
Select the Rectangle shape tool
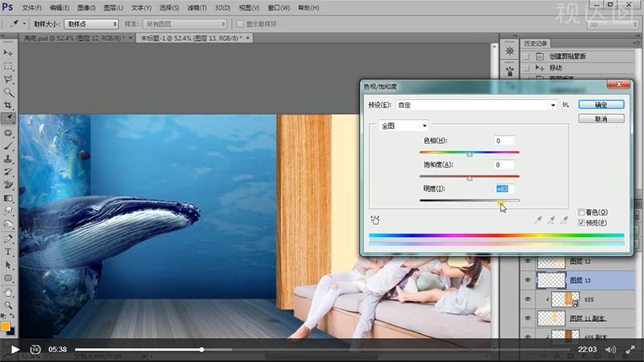tap(8, 278)
